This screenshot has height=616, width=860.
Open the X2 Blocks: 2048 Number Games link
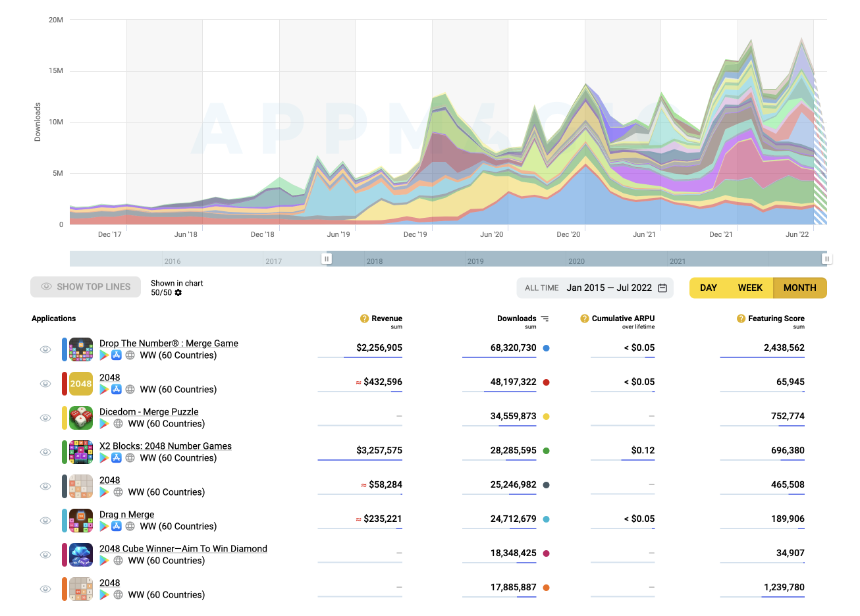tap(165, 446)
